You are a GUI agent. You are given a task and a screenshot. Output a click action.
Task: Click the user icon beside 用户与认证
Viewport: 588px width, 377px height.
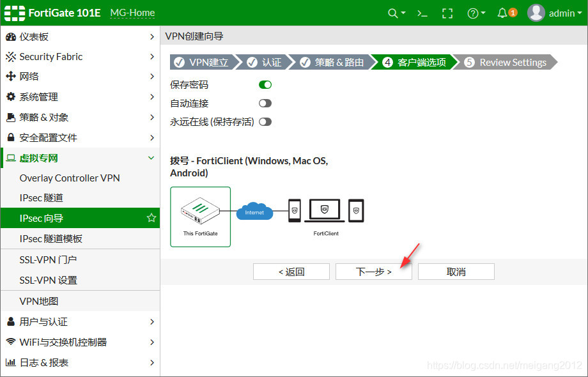11,321
